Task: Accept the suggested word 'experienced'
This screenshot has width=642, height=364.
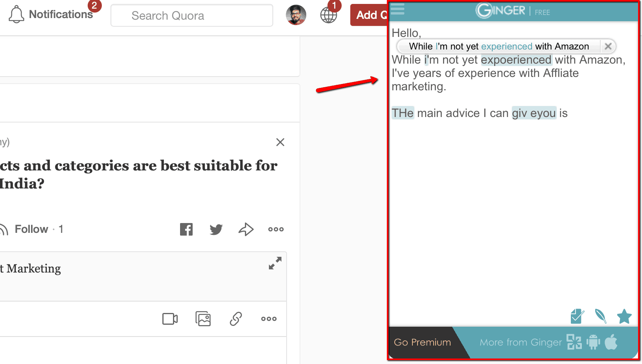Action: click(x=506, y=46)
